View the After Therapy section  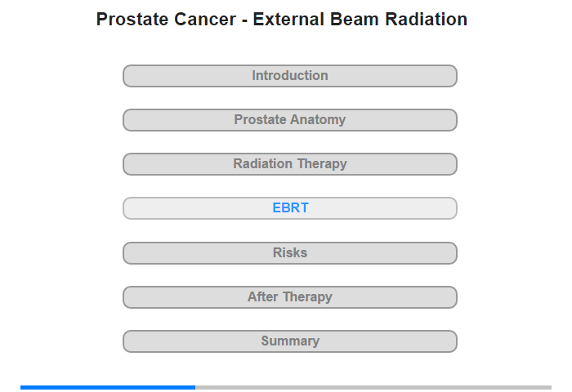click(x=290, y=297)
